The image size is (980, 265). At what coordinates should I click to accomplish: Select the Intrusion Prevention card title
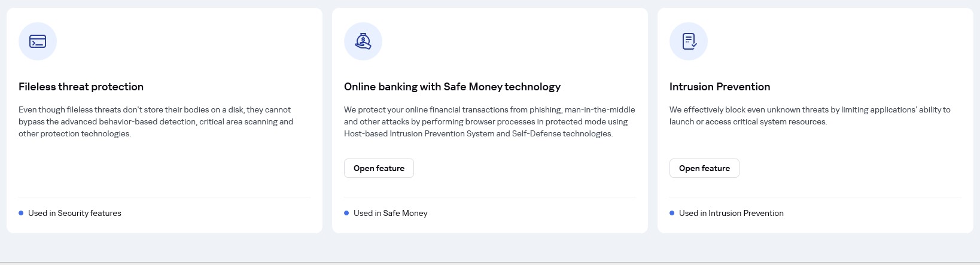pos(720,87)
